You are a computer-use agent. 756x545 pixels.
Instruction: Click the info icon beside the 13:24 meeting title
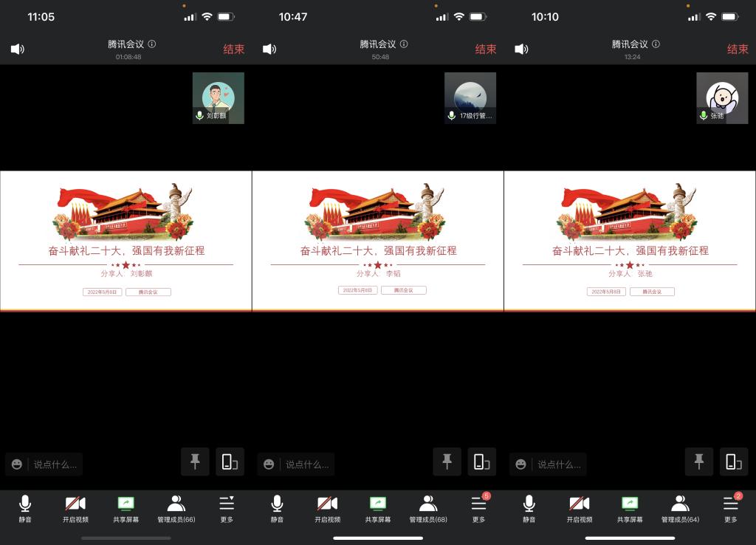[656, 44]
